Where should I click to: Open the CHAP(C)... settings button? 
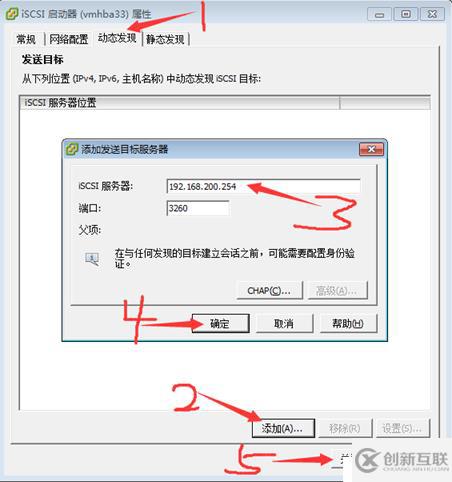coord(269,291)
